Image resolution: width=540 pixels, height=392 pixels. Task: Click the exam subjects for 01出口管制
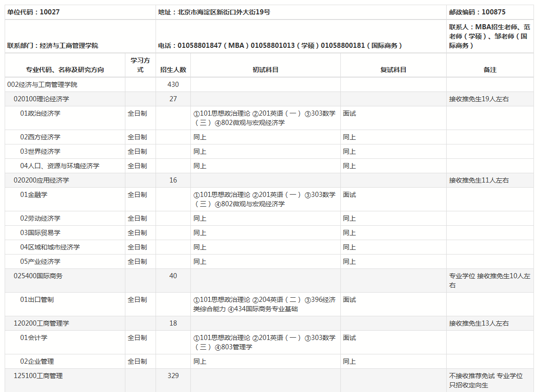[x=264, y=304]
